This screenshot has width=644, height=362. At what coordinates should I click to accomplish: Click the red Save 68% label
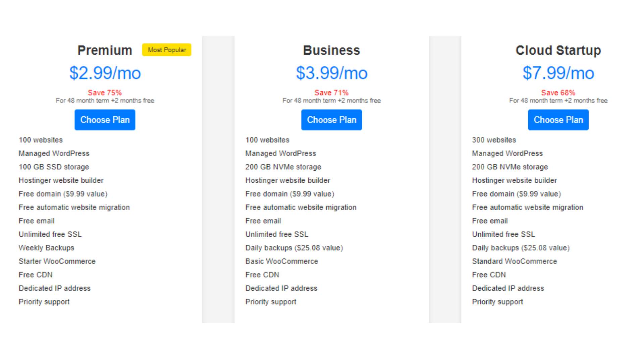558,93
